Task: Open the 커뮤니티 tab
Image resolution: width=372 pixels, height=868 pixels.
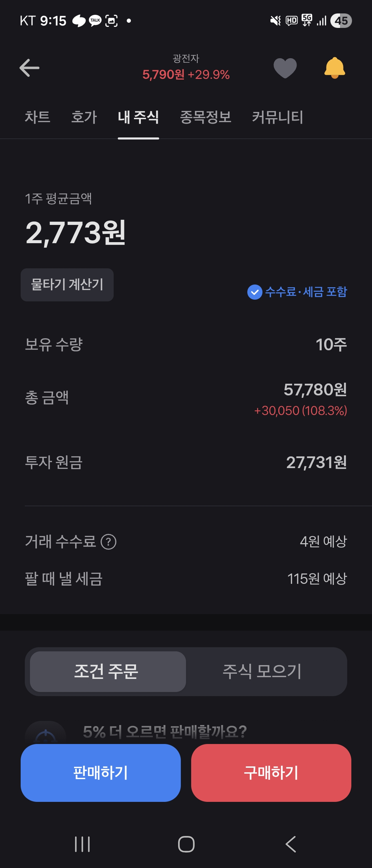Action: click(x=278, y=117)
